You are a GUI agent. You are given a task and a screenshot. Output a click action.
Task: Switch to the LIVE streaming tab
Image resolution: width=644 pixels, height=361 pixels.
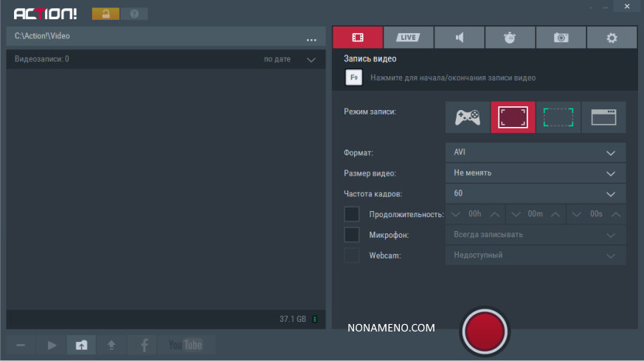pyautogui.click(x=408, y=38)
